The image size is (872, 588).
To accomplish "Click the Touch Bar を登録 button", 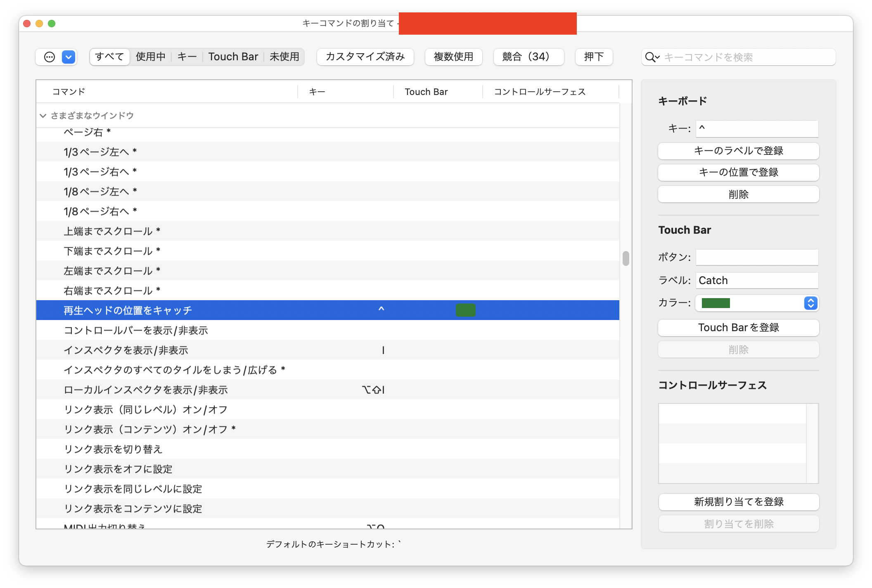I will (x=738, y=327).
